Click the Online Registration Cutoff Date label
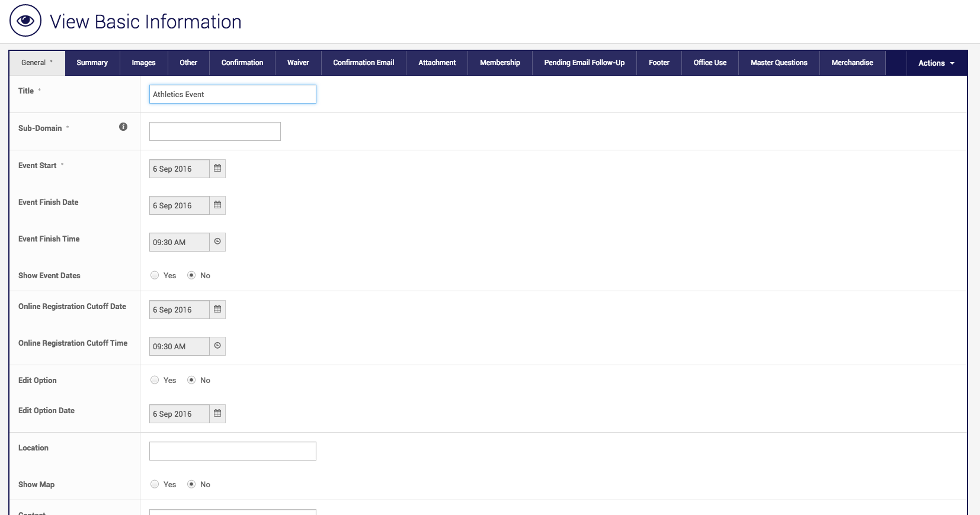The height and width of the screenshot is (515, 980). pos(72,306)
